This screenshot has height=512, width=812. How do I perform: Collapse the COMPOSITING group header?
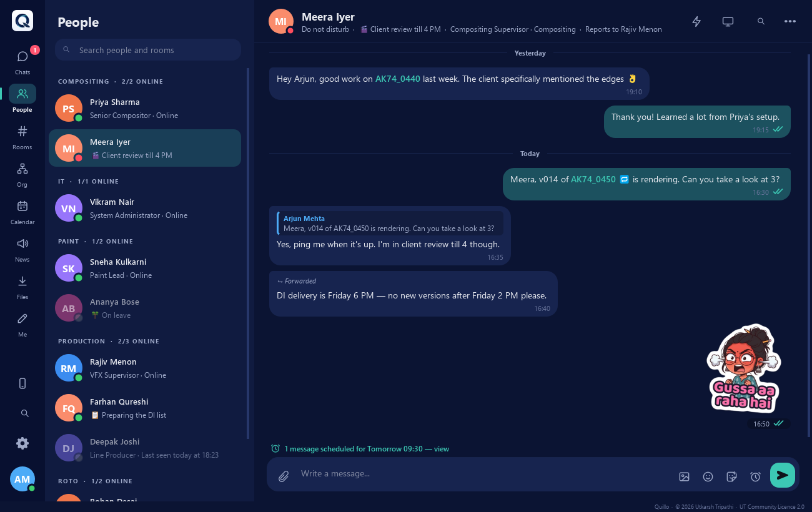click(111, 81)
